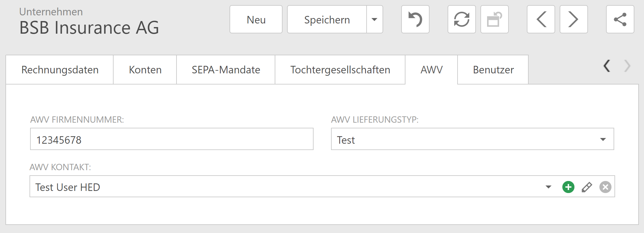Expand the AWV Kontakt dropdown arrow
This screenshot has width=644, height=233.
tap(548, 187)
